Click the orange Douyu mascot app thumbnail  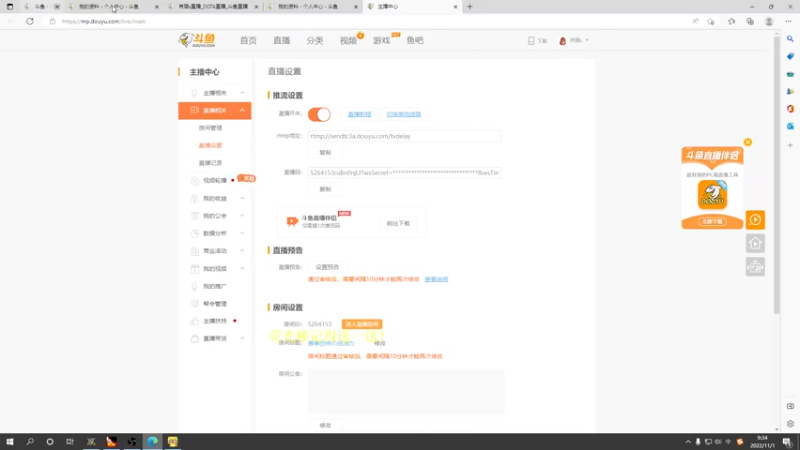click(712, 194)
